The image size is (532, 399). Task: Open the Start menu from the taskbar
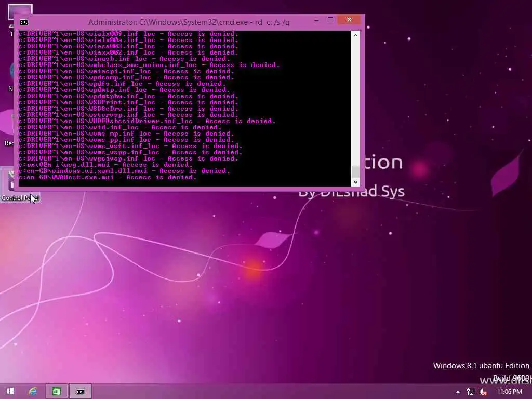[10, 391]
